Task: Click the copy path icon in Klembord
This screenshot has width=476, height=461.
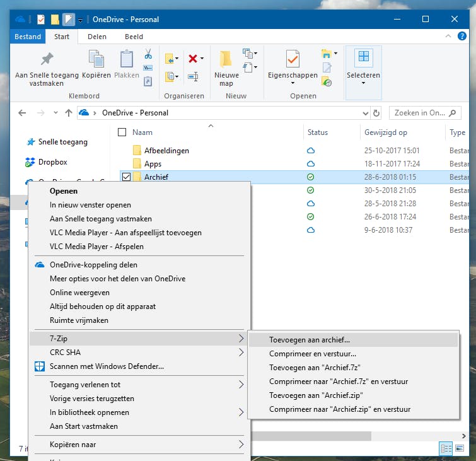Action: point(148,67)
